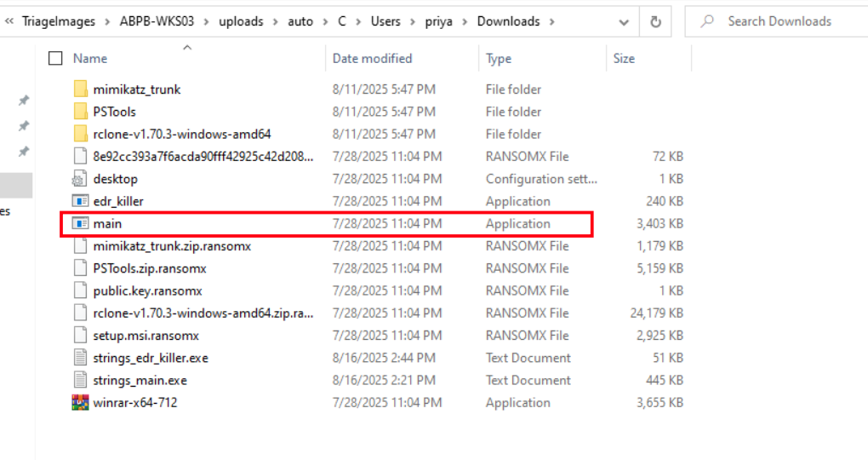Click the winrar-x64-712 installer icon

coord(81,403)
